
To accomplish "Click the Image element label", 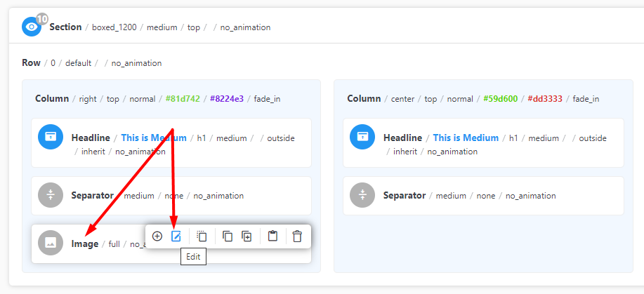I will (x=85, y=244).
